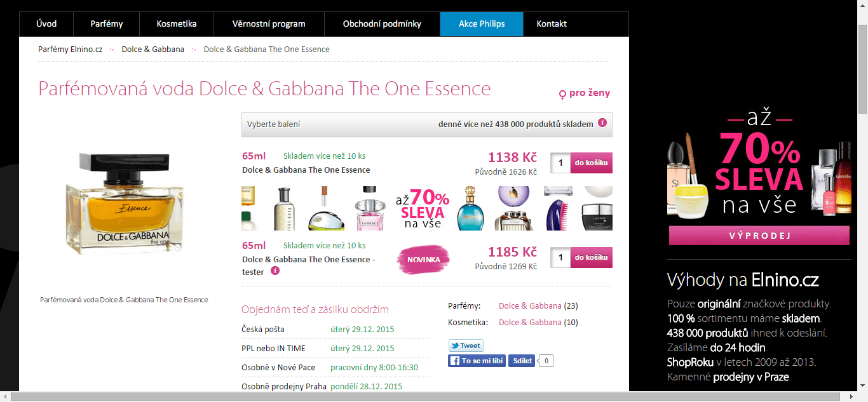Click the PPL nebo IN TIME row
Viewport: 868px width, 402px height.
335,349
